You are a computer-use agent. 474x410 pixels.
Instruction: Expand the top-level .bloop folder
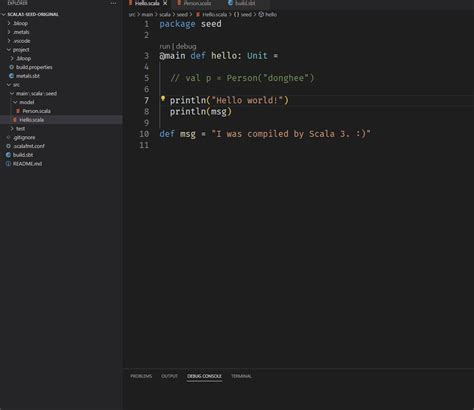click(9, 23)
